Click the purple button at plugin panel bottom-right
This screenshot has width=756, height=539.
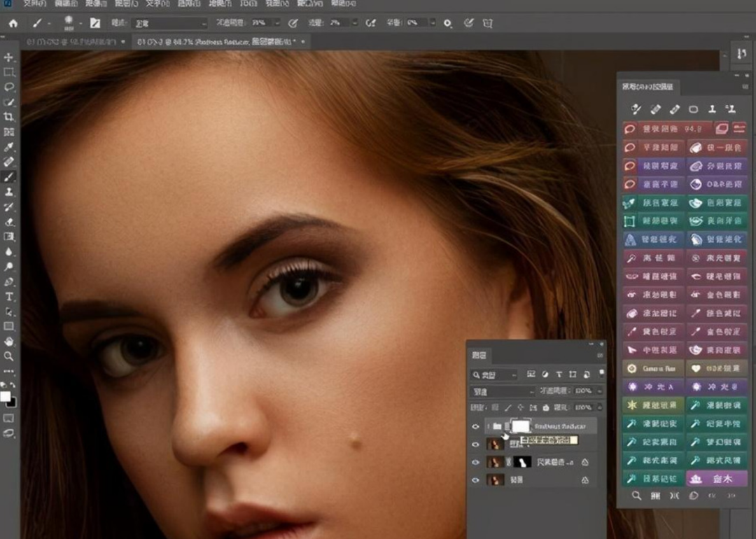[x=716, y=479]
